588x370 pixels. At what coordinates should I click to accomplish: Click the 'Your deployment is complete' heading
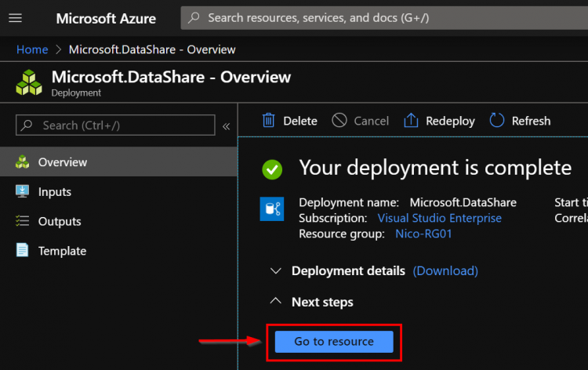pos(435,168)
